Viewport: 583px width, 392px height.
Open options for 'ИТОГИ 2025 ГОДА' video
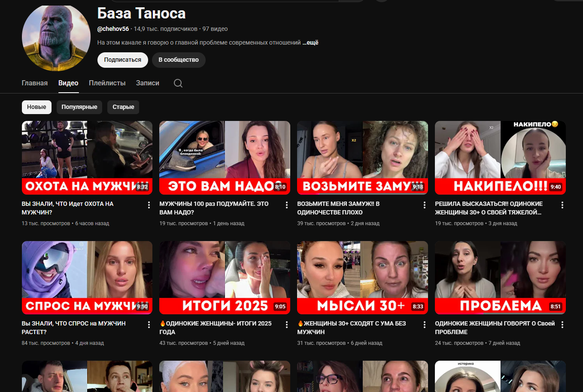click(x=287, y=325)
